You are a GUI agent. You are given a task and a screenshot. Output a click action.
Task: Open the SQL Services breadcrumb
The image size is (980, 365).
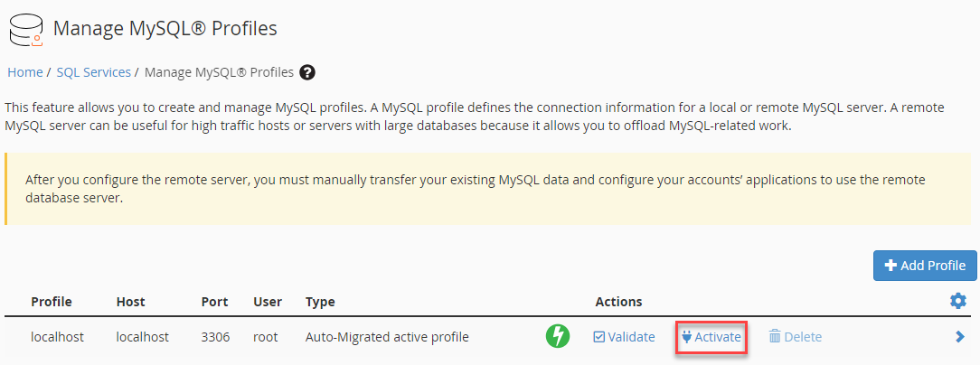pyautogui.click(x=93, y=72)
